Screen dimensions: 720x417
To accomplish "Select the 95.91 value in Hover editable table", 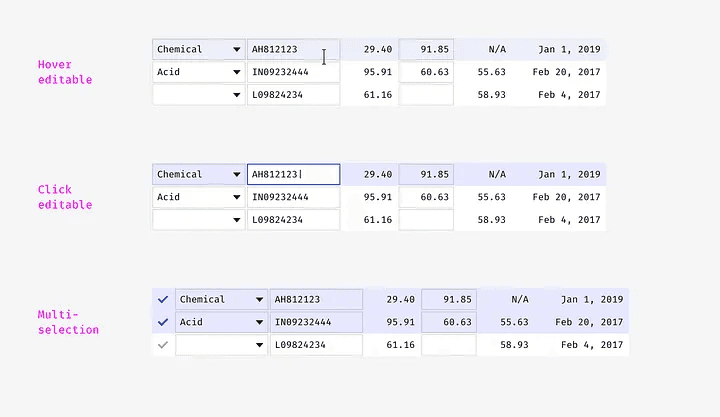I will pos(378,72).
